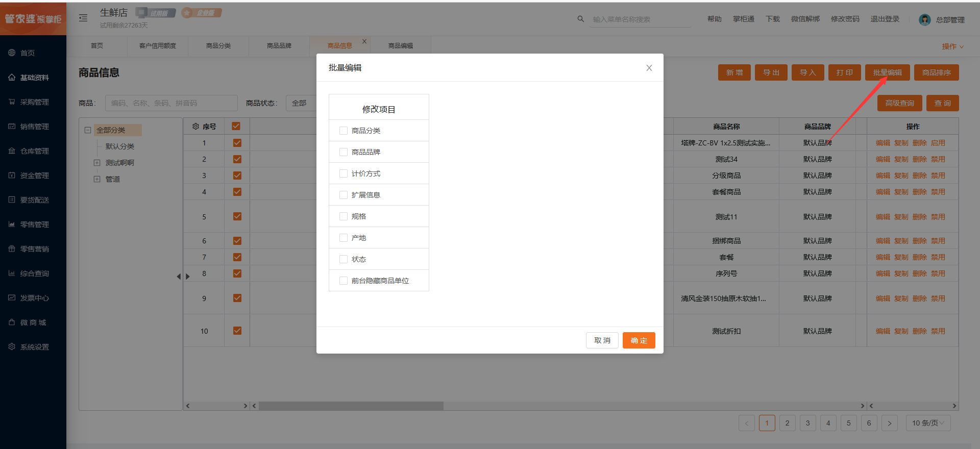980x449 pixels.
Task: Click the horizontal scrollbar thumb under table
Action: (x=351, y=406)
